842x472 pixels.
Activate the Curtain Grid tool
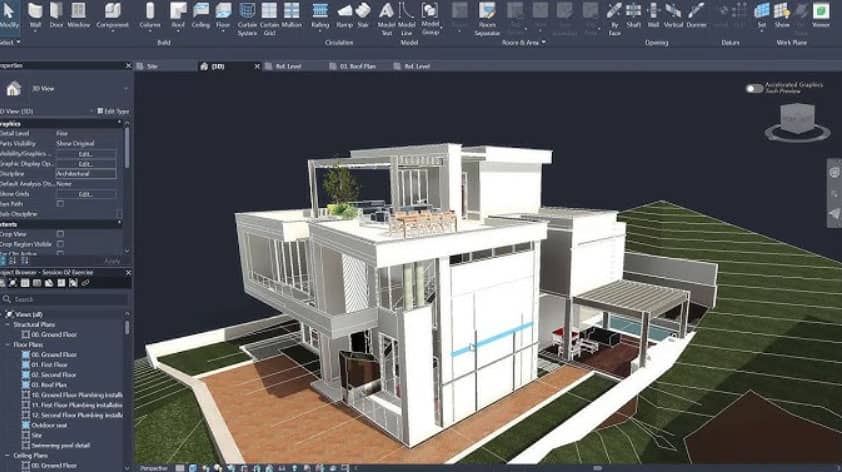[269, 18]
